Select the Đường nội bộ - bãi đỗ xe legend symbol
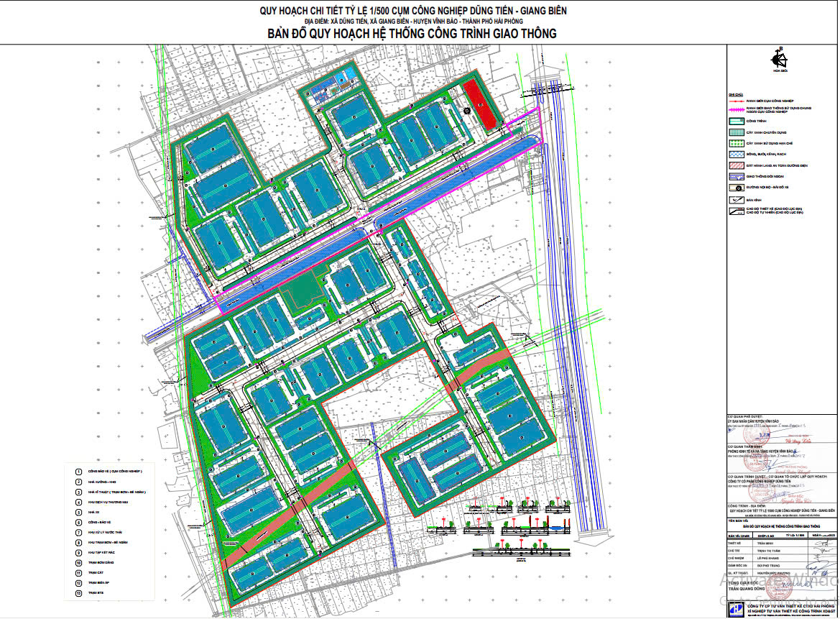This screenshot has width=840, height=619. click(x=737, y=187)
